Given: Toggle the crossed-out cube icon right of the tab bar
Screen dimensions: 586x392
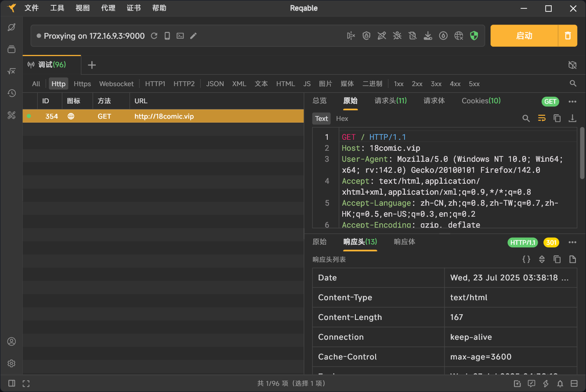Looking at the screenshot, I should [572, 65].
